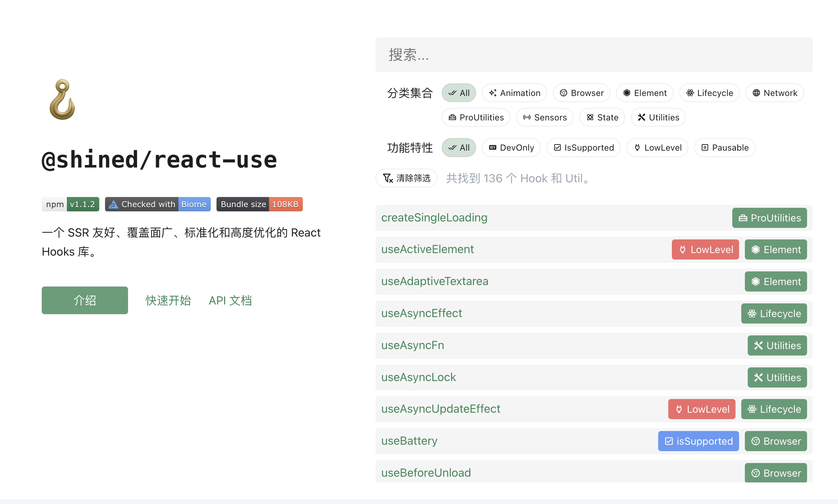Enable the LowLevel feature filter chip
This screenshot has height=504, width=838.
(x=657, y=148)
